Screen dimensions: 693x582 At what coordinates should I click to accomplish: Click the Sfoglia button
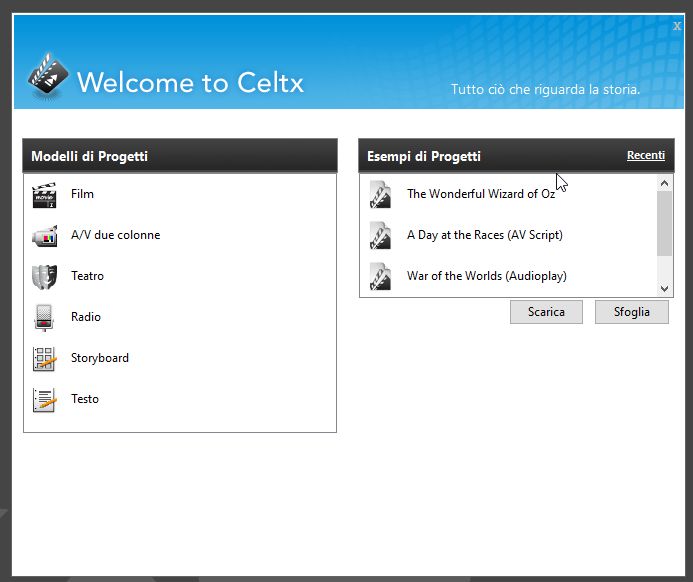(x=632, y=312)
